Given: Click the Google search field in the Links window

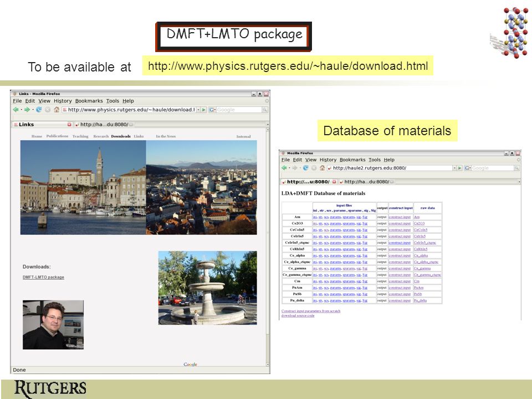Looking at the screenshot, I should tap(239, 110).
